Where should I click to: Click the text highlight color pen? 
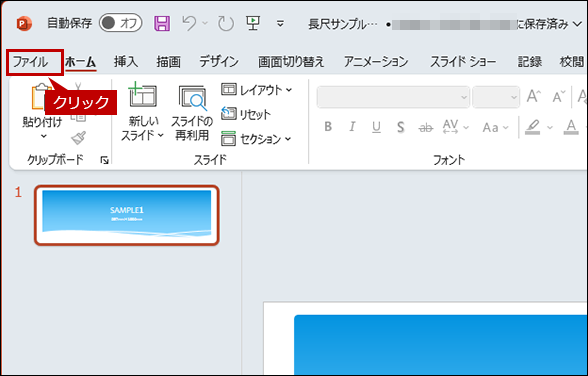click(532, 127)
